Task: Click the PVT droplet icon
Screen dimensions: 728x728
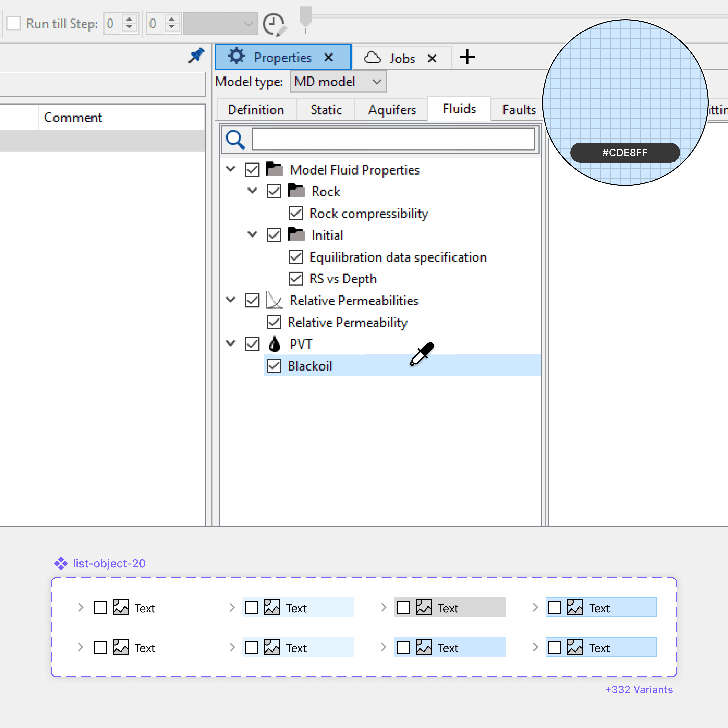Action: pos(274,344)
